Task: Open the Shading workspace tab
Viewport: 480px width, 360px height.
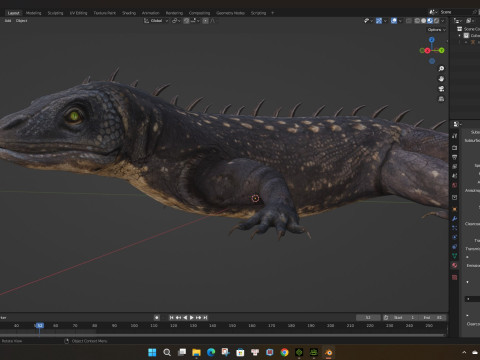Action: 129,13
